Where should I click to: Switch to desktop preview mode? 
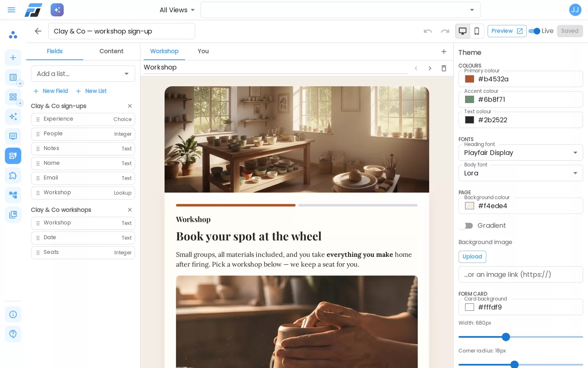click(463, 31)
